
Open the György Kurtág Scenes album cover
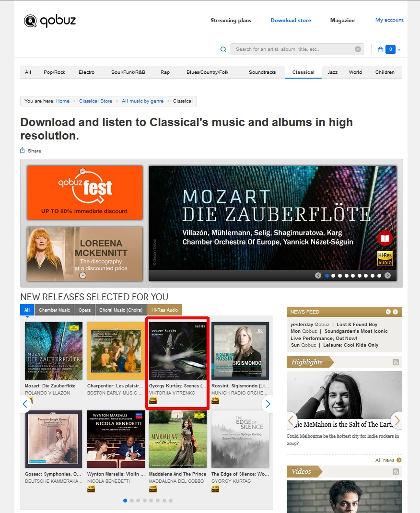point(178,351)
